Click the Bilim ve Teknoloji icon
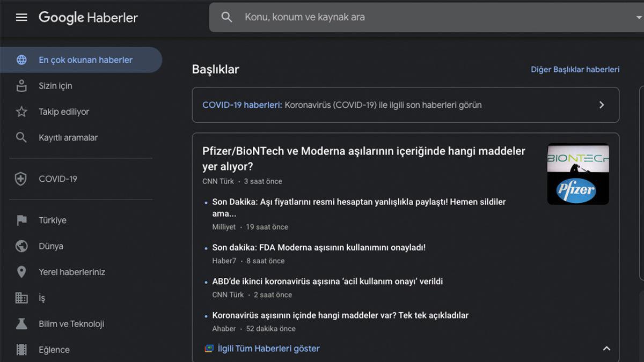The width and height of the screenshot is (644, 362). [x=21, y=323]
